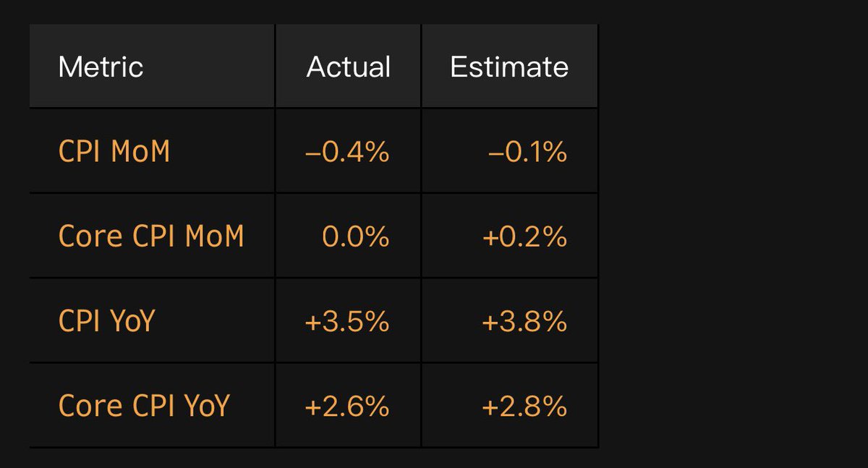Viewport: 868px width, 468px height.
Task: Click CPI MoM actual value -0.4%
Action: 347,152
